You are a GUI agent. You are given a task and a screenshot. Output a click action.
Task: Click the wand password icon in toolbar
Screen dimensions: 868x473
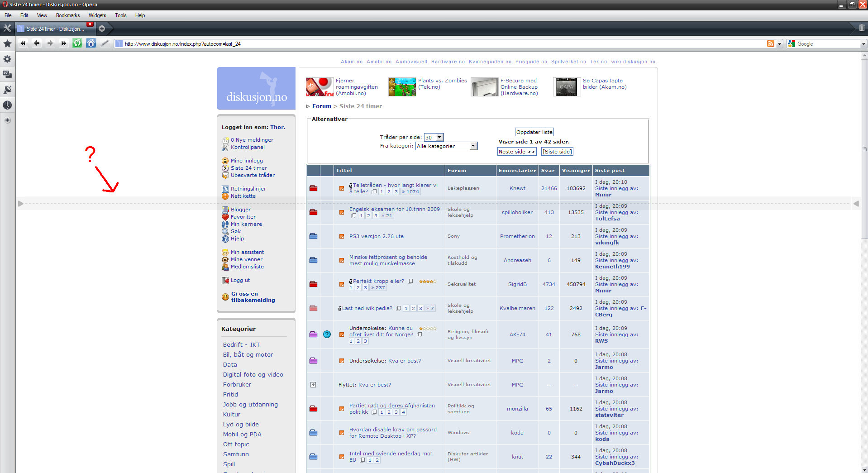point(105,43)
